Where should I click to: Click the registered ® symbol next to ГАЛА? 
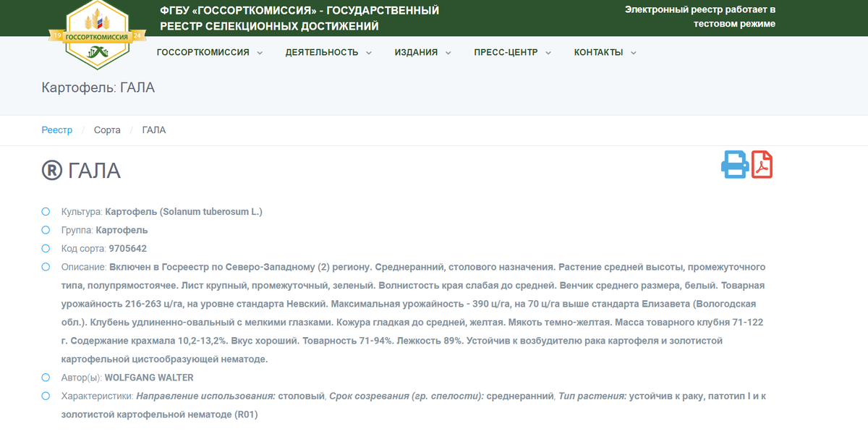pos(52,171)
